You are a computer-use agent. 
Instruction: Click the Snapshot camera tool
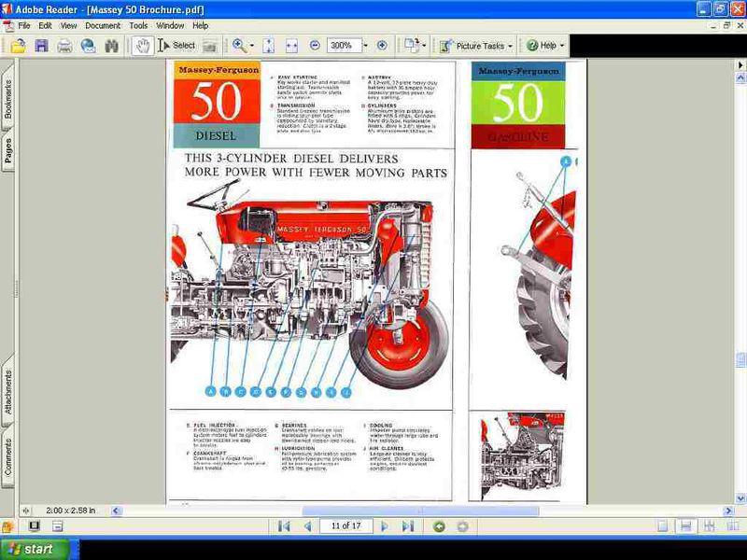[210, 45]
